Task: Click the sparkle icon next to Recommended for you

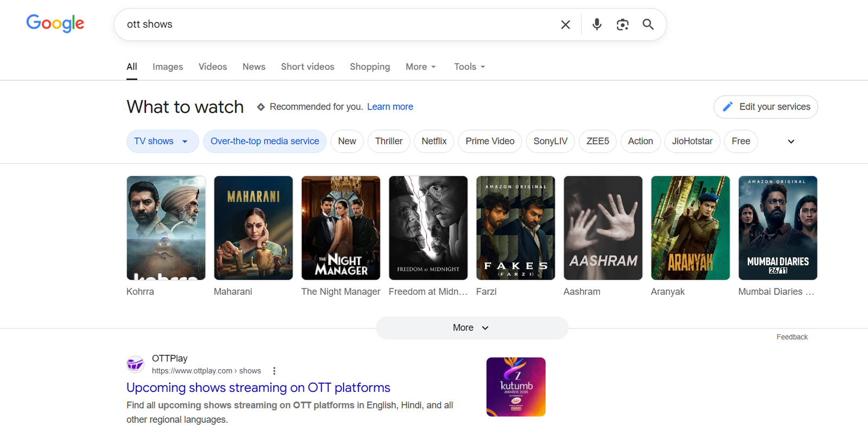Action: pos(261,107)
